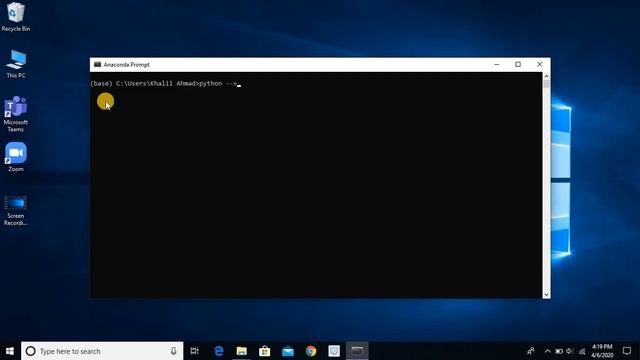Click the '(base)' environment prompt text
This screenshot has height=360, width=640.
point(101,83)
